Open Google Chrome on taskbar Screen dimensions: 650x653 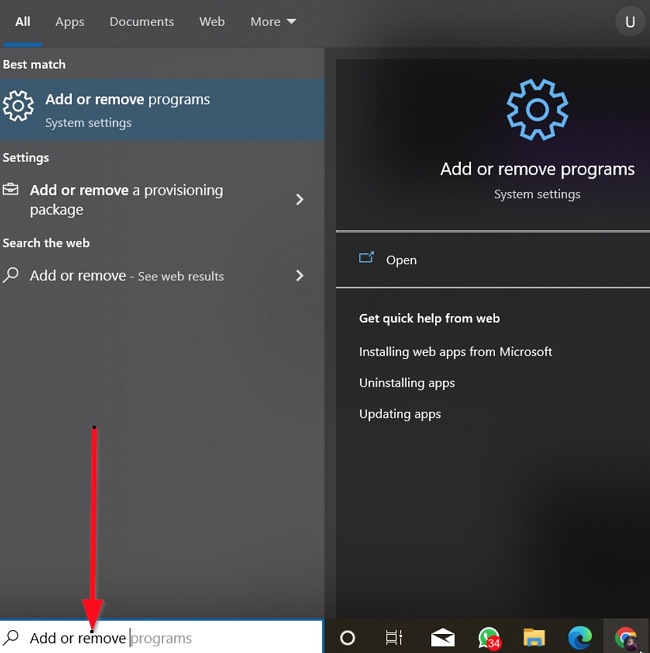pos(626,638)
